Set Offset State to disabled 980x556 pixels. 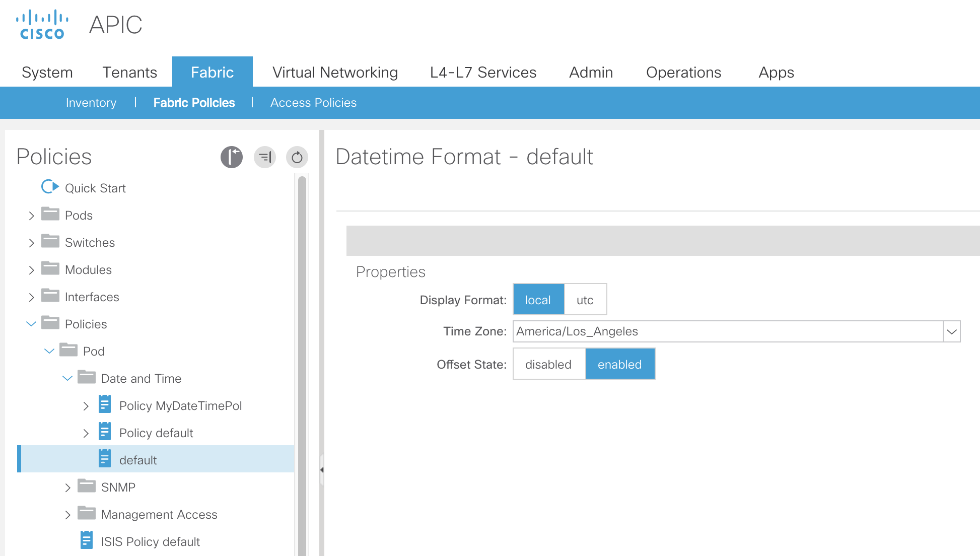(548, 364)
